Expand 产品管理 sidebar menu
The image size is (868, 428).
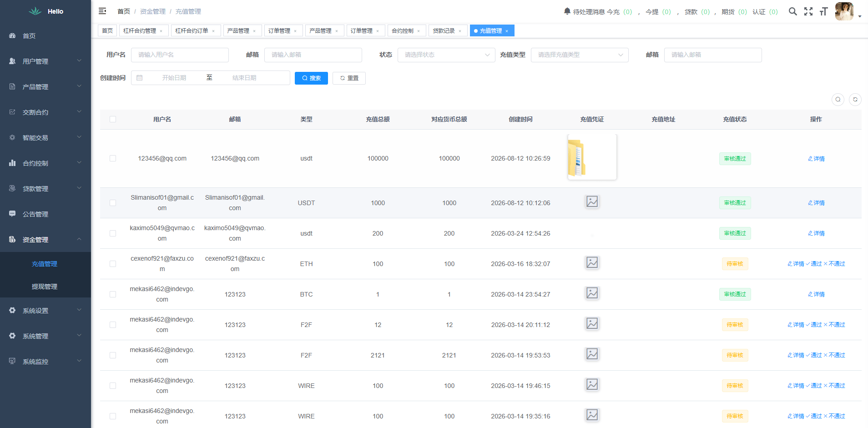(45, 86)
